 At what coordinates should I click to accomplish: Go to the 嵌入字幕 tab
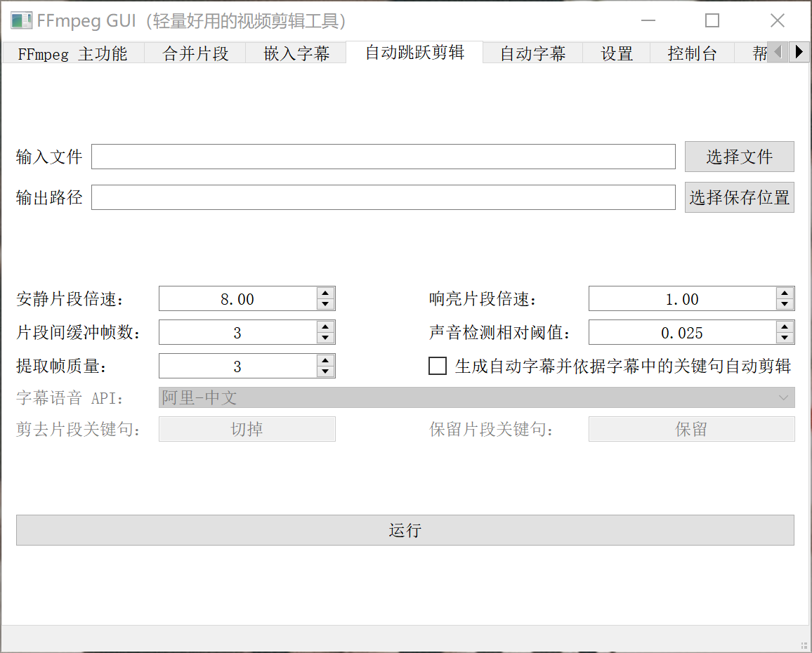296,53
